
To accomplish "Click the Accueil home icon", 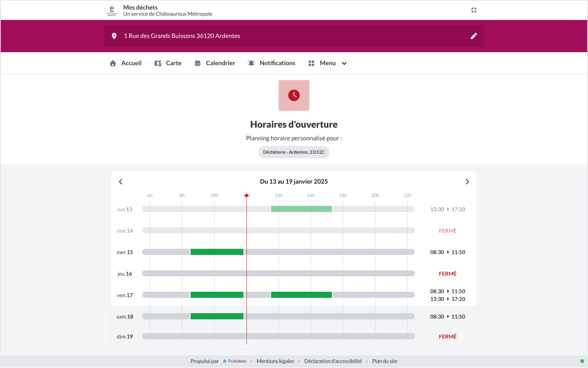I will pos(113,63).
